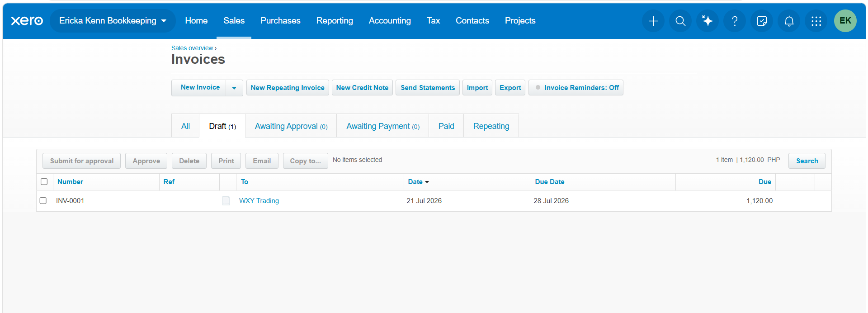Open the Reporting menu

point(335,21)
